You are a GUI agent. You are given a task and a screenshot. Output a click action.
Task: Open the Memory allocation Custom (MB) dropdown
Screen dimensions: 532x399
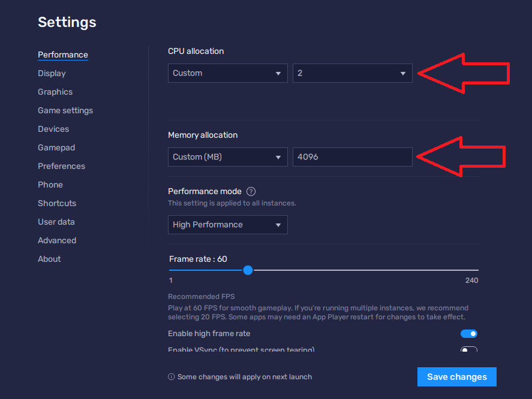(227, 157)
